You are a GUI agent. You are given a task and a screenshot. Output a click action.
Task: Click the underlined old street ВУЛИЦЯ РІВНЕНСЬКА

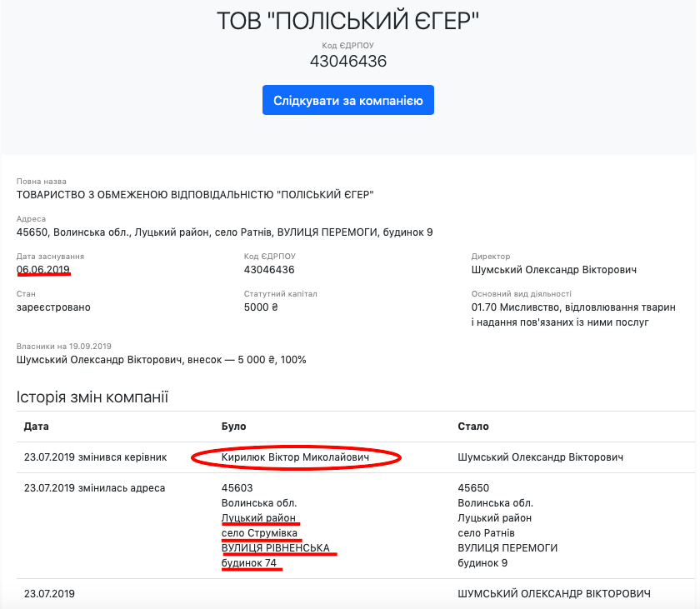click(x=275, y=548)
